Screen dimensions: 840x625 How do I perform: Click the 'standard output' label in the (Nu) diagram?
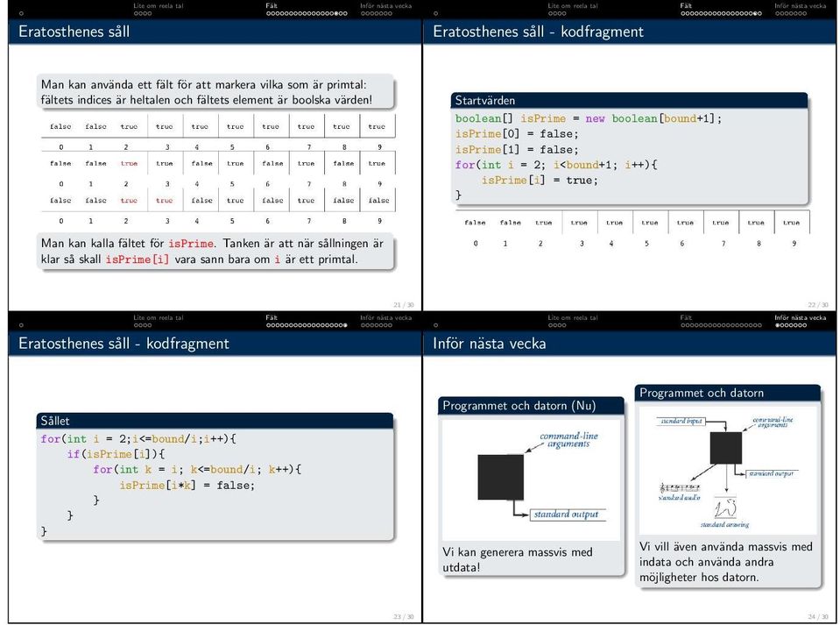pyautogui.click(x=566, y=515)
